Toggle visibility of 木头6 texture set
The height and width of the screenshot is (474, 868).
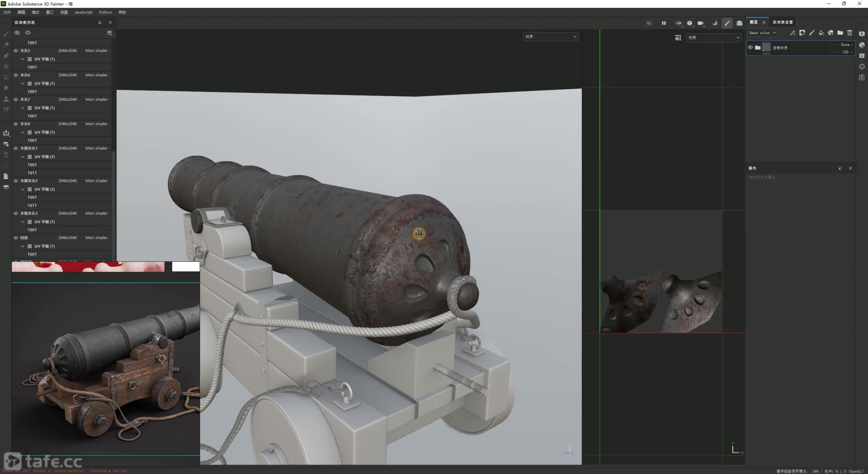[x=16, y=75]
